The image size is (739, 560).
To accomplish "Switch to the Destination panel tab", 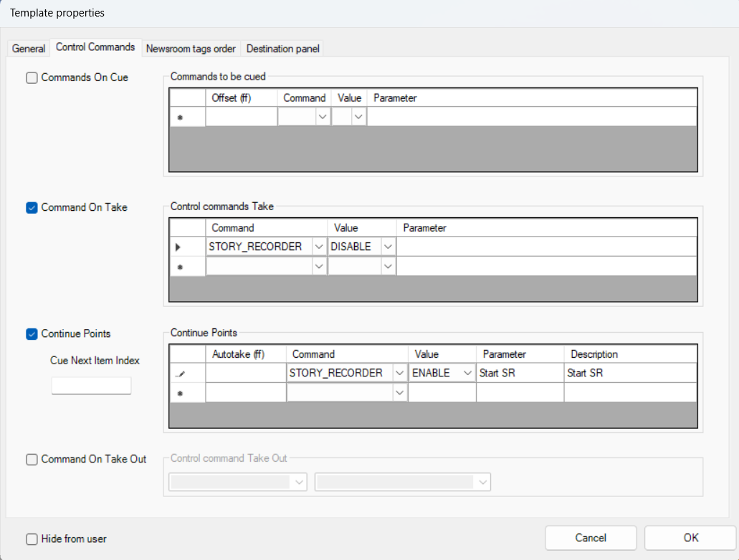I will [x=282, y=49].
